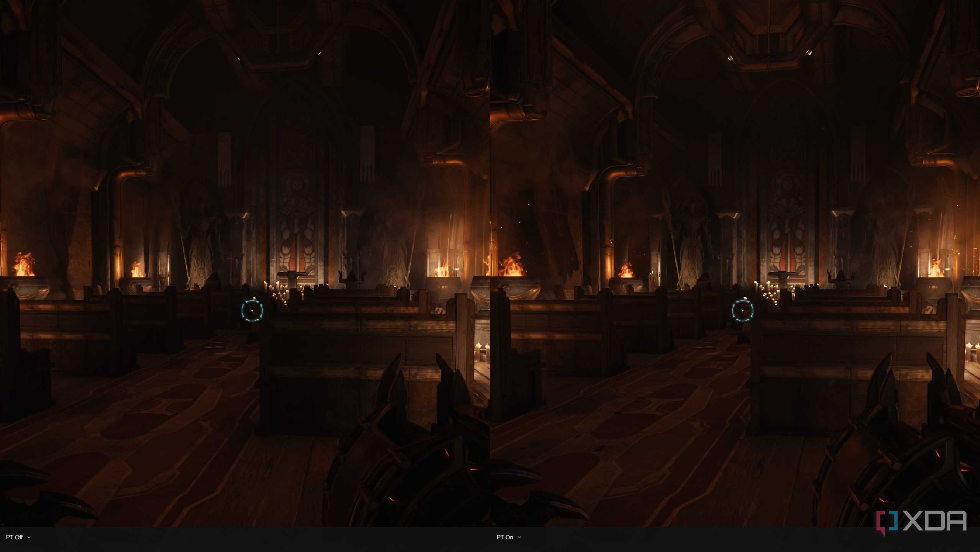The image size is (980, 552).
Task: Select the left PT Off comparison image
Action: click(245, 263)
